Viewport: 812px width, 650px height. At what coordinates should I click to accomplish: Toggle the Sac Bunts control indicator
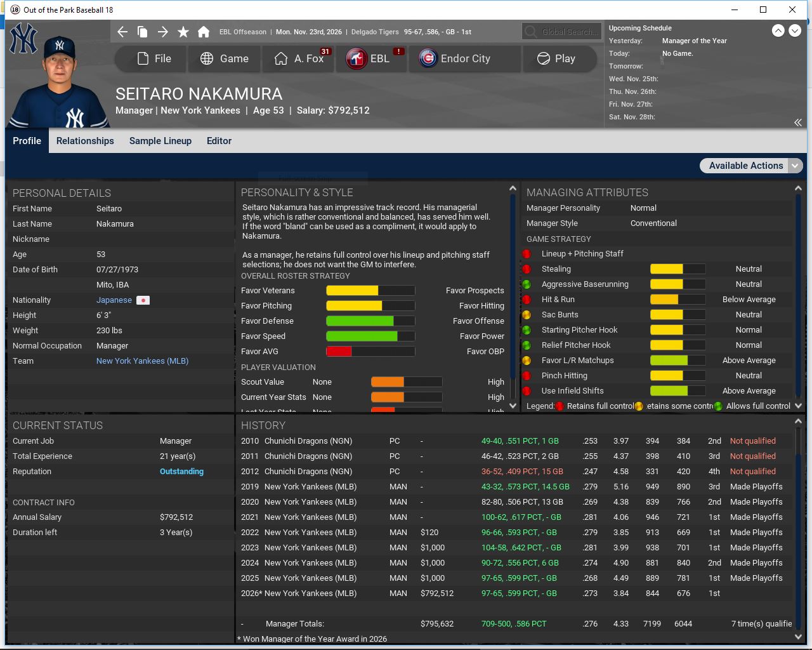point(527,315)
